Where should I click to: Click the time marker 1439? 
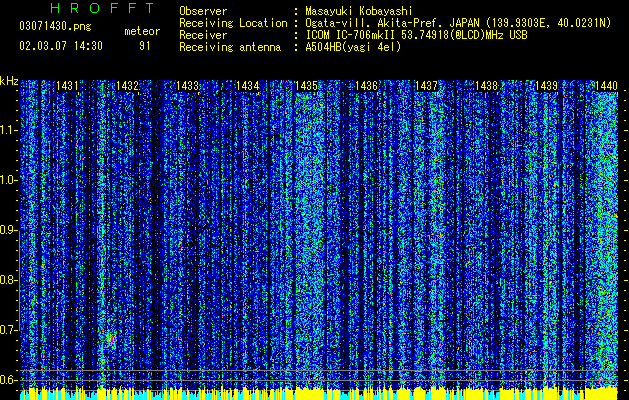(546, 86)
